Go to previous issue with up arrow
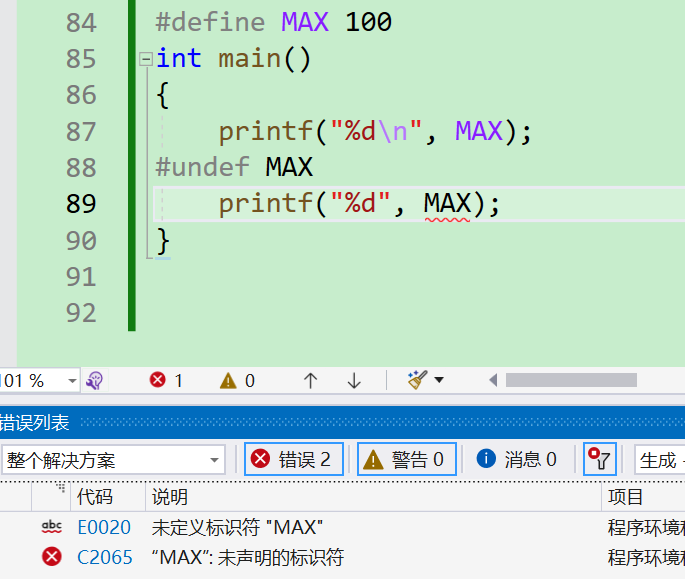This screenshot has height=579, width=685. [x=310, y=381]
